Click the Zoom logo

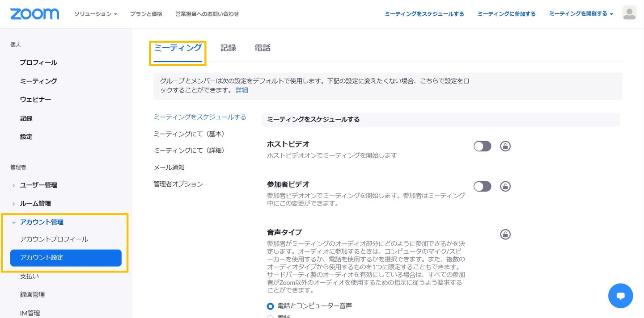click(34, 14)
